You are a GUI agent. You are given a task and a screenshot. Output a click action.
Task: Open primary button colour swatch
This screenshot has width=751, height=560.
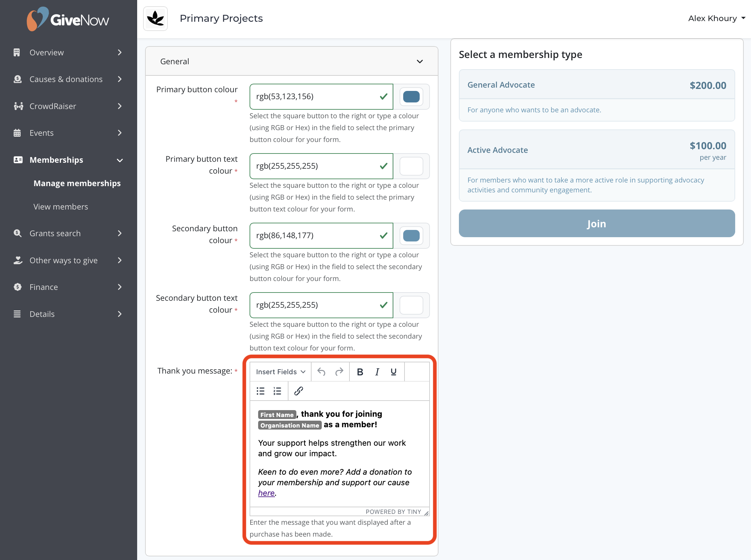click(411, 97)
